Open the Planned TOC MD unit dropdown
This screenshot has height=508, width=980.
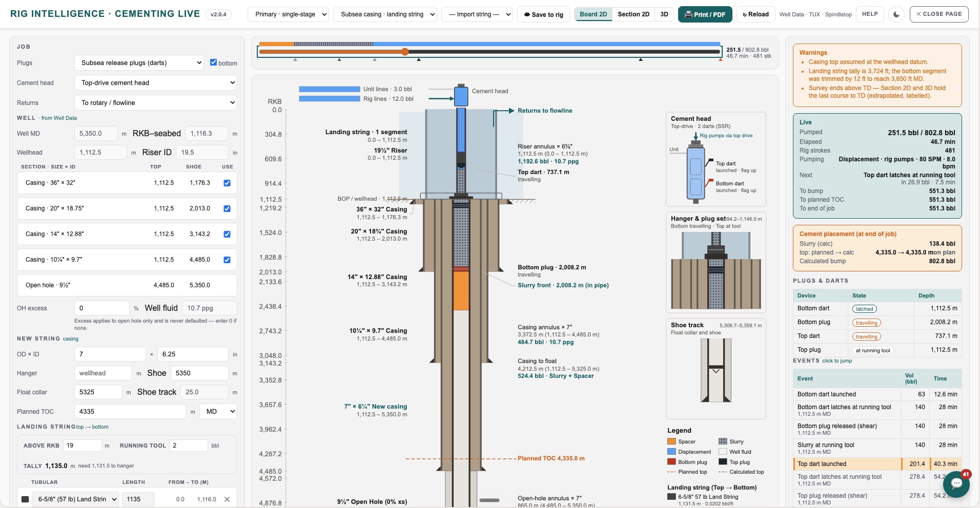click(x=218, y=411)
